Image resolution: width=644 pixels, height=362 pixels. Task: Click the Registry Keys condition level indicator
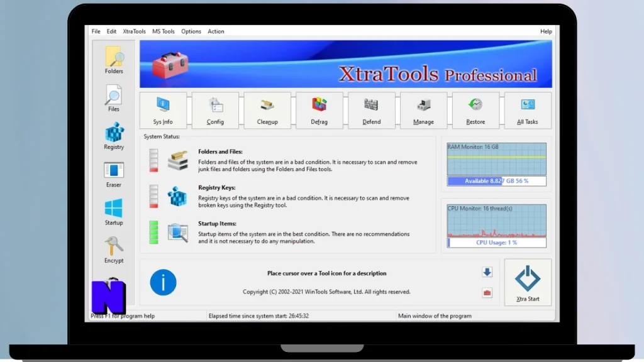coord(153,196)
